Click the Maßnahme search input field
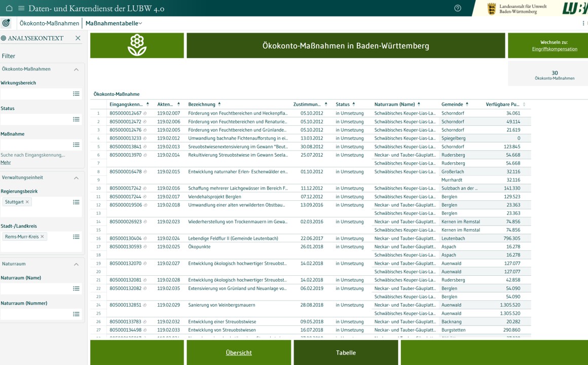Viewport: 588px width, 365px height. tap(36, 145)
